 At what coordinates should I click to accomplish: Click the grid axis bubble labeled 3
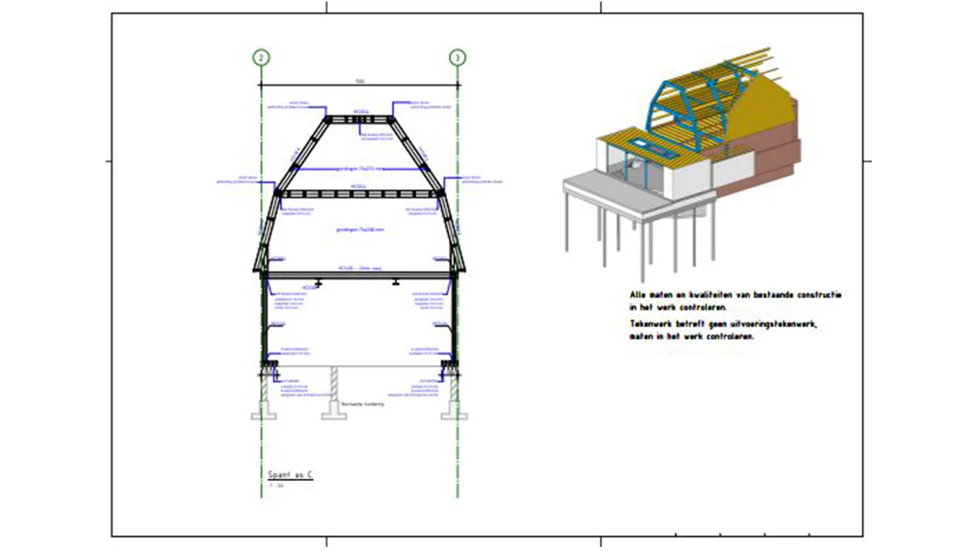pos(457,58)
